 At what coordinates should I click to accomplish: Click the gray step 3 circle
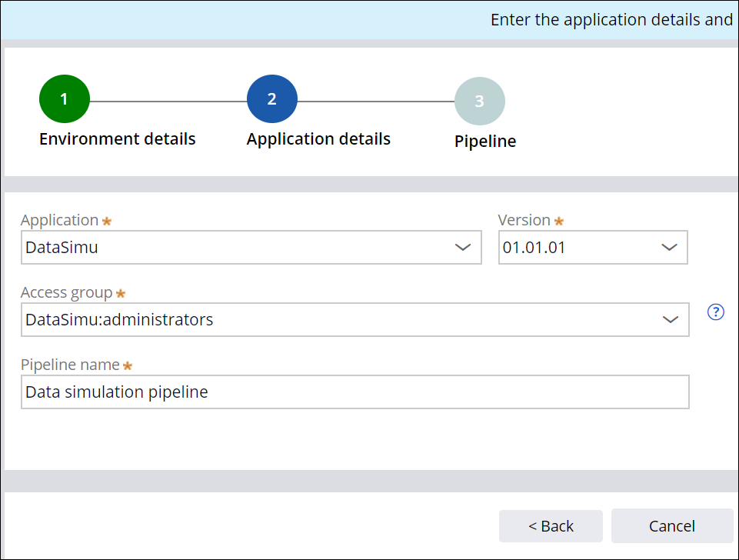pyautogui.click(x=480, y=102)
